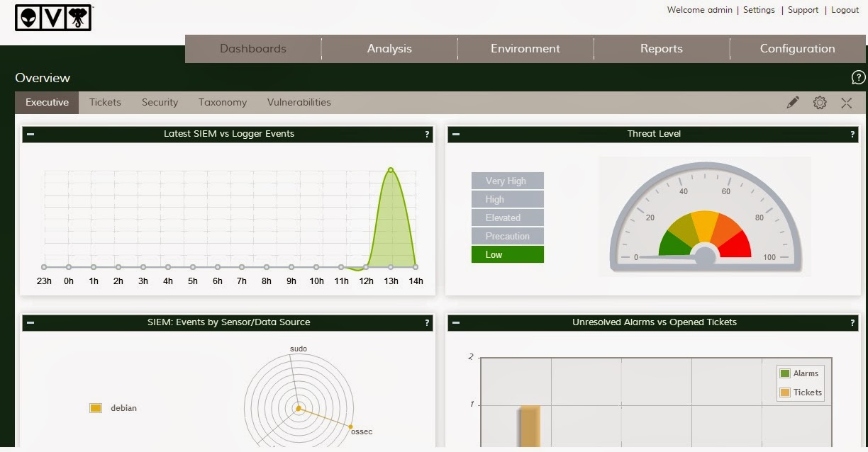Toggle the Tickets series in chart legend
The width and height of the screenshot is (868, 452).
801,392
